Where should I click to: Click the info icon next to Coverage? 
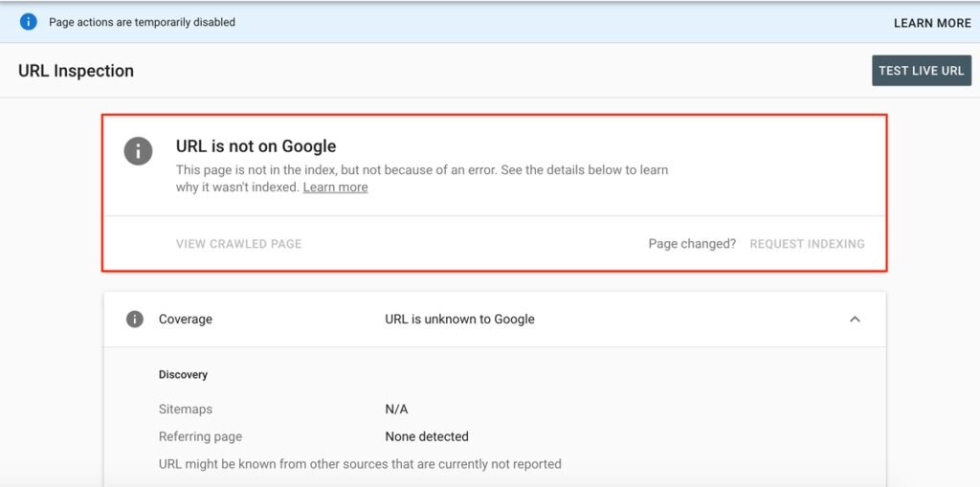(135, 320)
